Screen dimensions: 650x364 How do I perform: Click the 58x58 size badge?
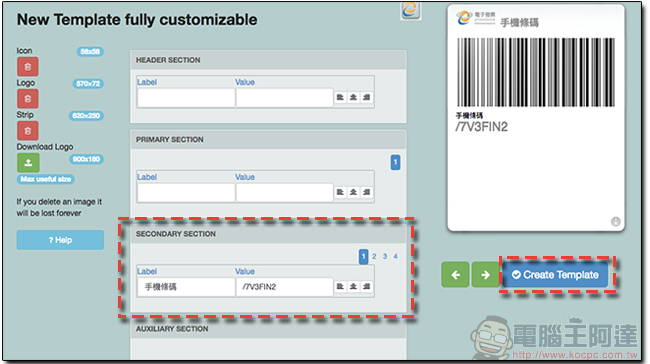(x=90, y=52)
